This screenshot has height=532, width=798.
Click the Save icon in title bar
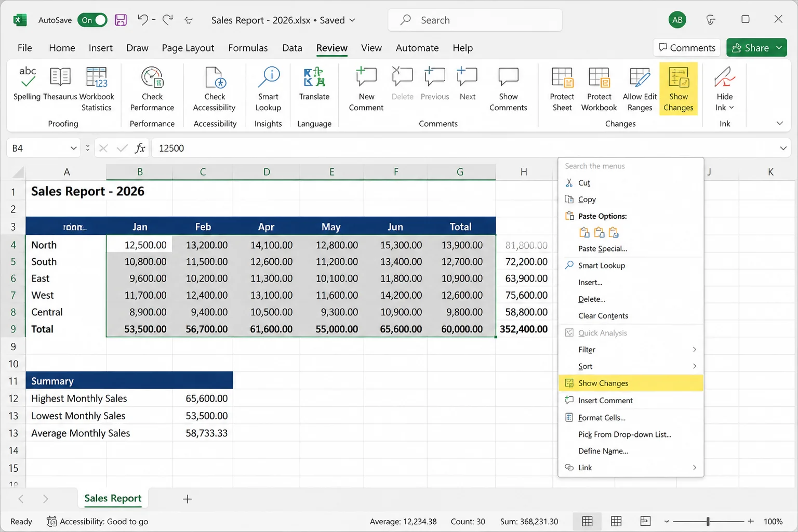click(121, 20)
